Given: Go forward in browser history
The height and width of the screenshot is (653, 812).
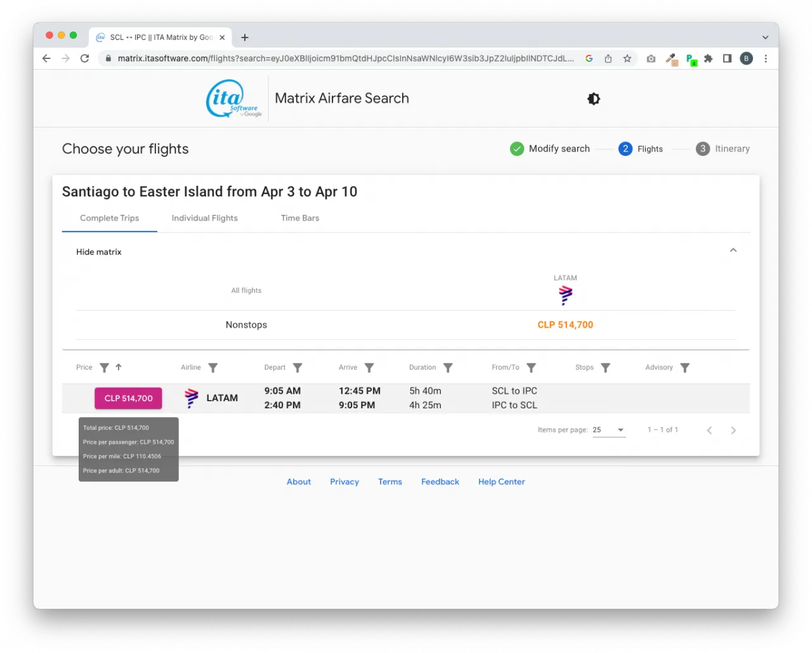Looking at the screenshot, I should (65, 58).
